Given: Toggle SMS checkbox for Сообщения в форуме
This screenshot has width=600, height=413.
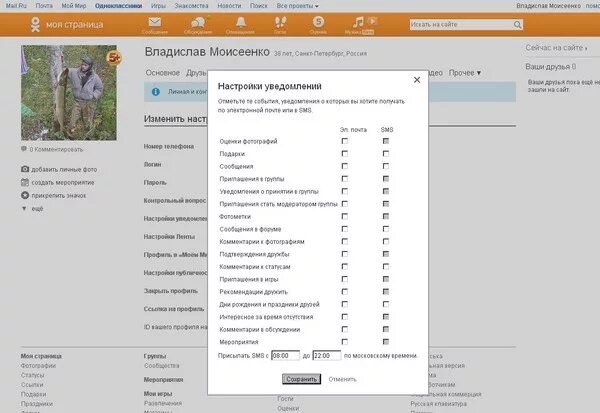Looking at the screenshot, I should 386,229.
